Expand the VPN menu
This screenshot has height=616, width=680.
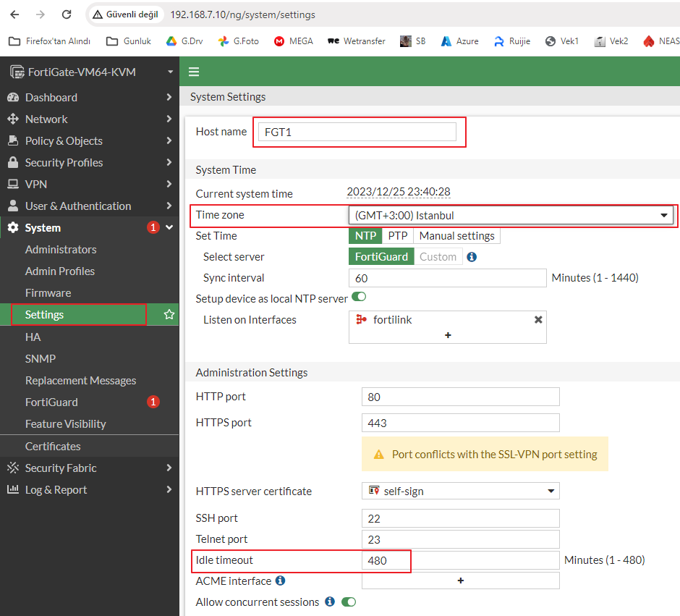89,185
